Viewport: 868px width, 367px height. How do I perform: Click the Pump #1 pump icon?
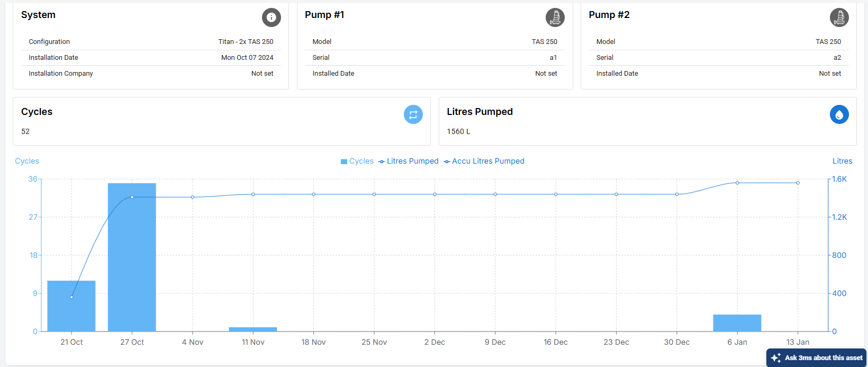pos(555,17)
